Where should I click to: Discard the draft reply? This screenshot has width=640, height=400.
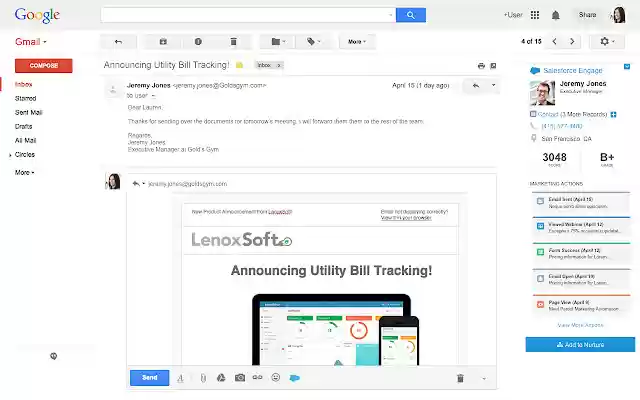click(460, 378)
